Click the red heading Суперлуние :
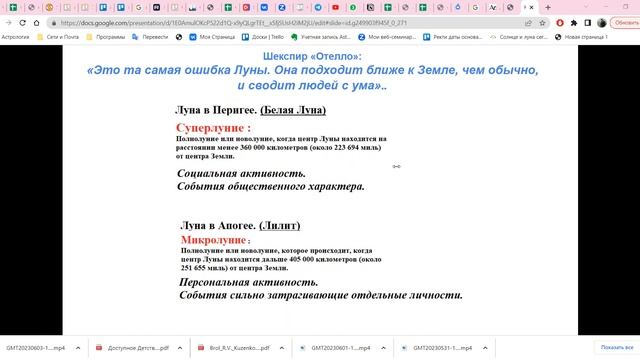The image size is (640, 360). (213, 128)
